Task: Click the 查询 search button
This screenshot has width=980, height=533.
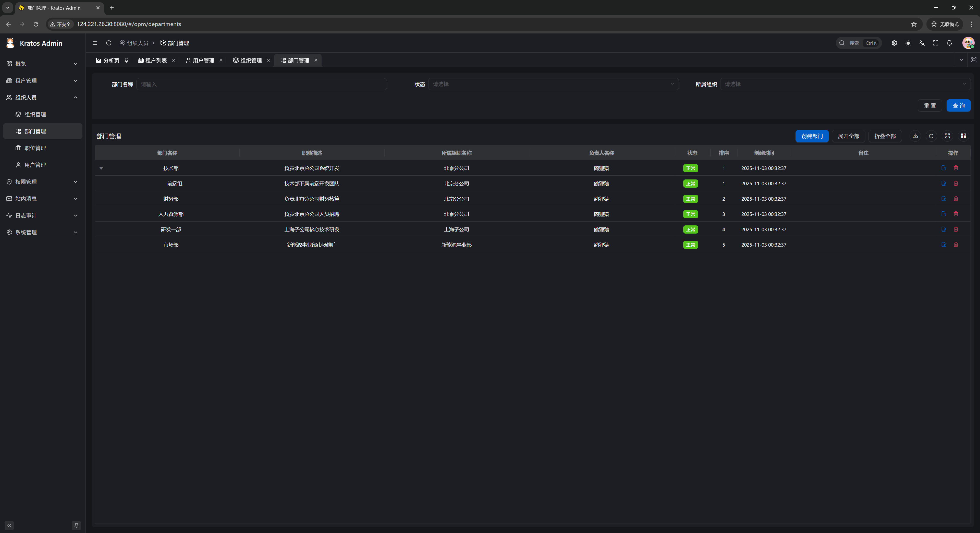Action: tap(958, 106)
